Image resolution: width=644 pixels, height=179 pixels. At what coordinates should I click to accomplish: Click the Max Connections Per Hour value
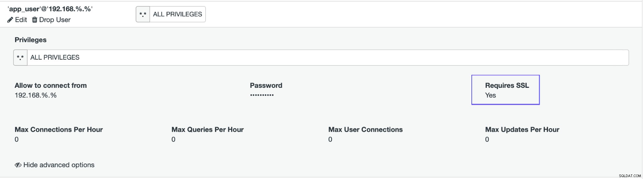[16, 140]
